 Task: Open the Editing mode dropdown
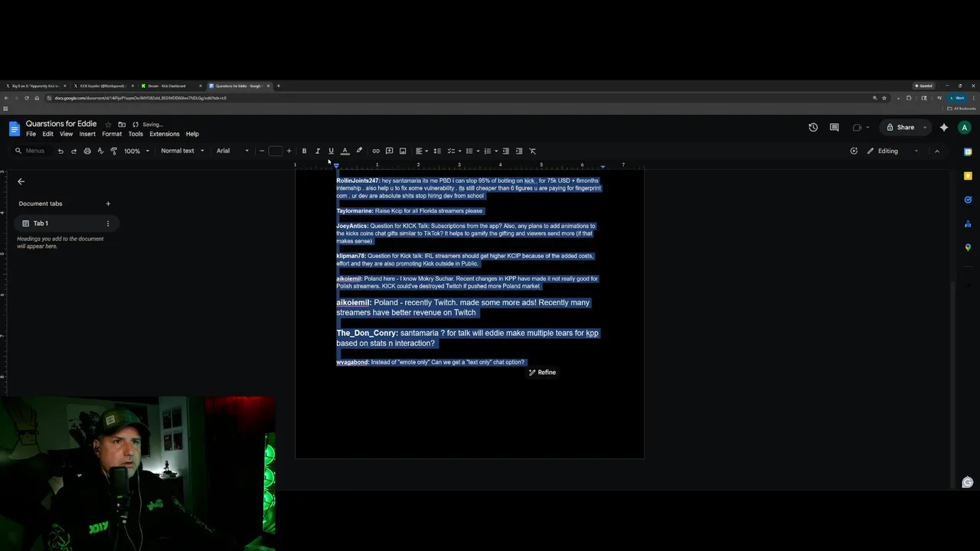point(892,151)
